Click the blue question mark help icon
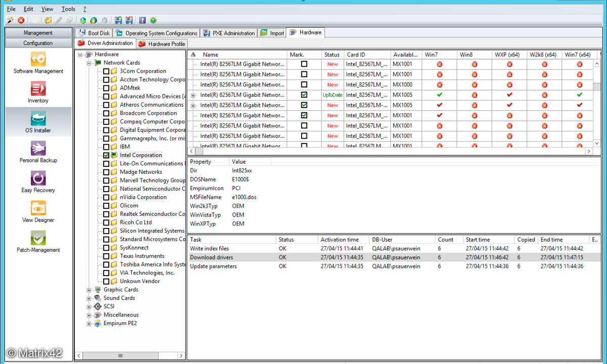This screenshot has height=364, width=607. click(x=142, y=20)
